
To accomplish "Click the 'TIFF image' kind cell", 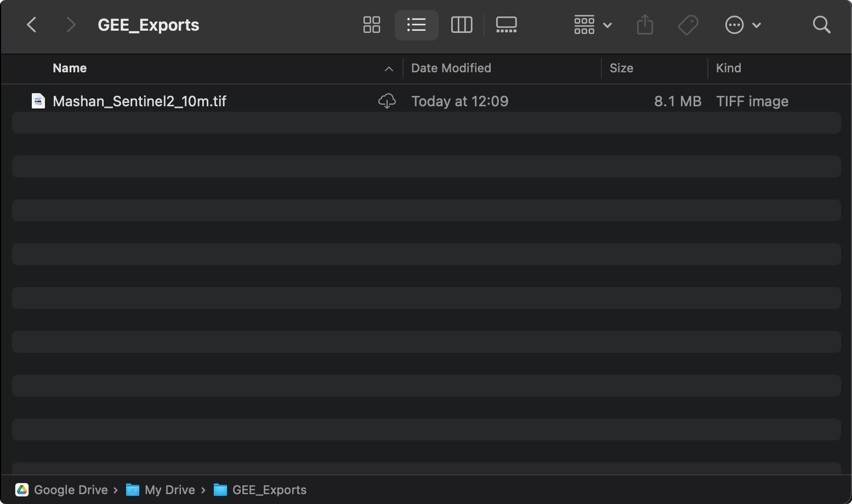I will 752,101.
